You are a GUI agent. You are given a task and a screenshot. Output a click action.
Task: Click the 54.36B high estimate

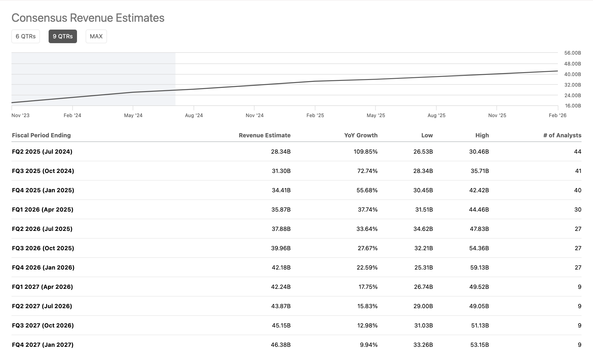click(x=479, y=248)
